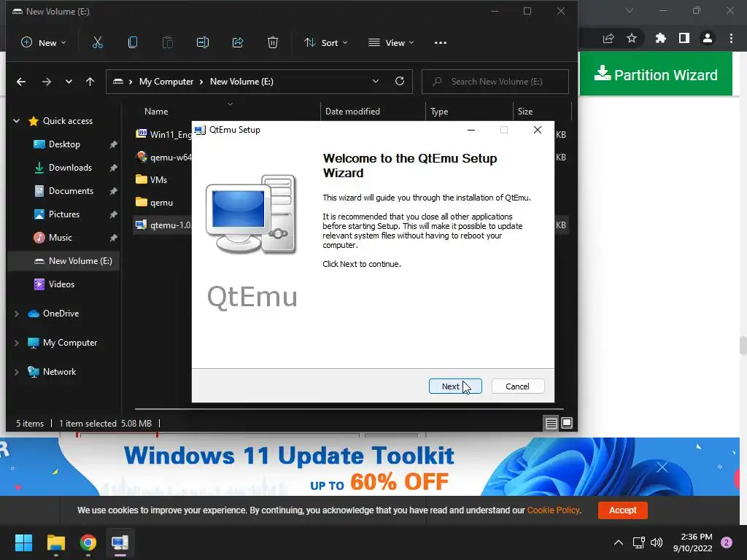
Task: Click the Delete trash icon
Action: click(273, 43)
